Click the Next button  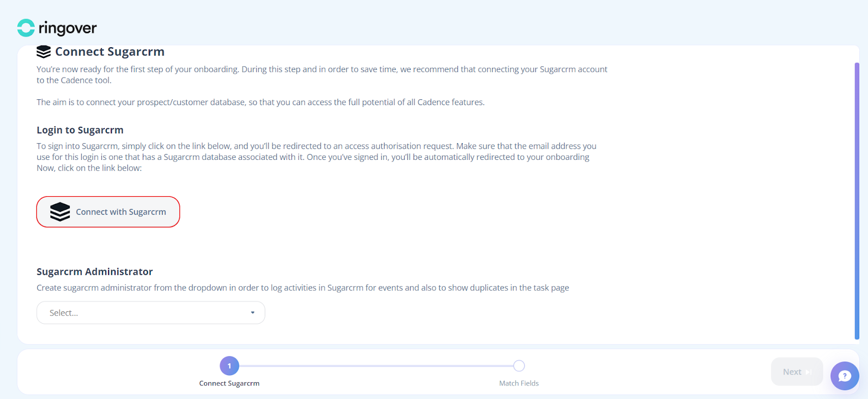[797, 372]
